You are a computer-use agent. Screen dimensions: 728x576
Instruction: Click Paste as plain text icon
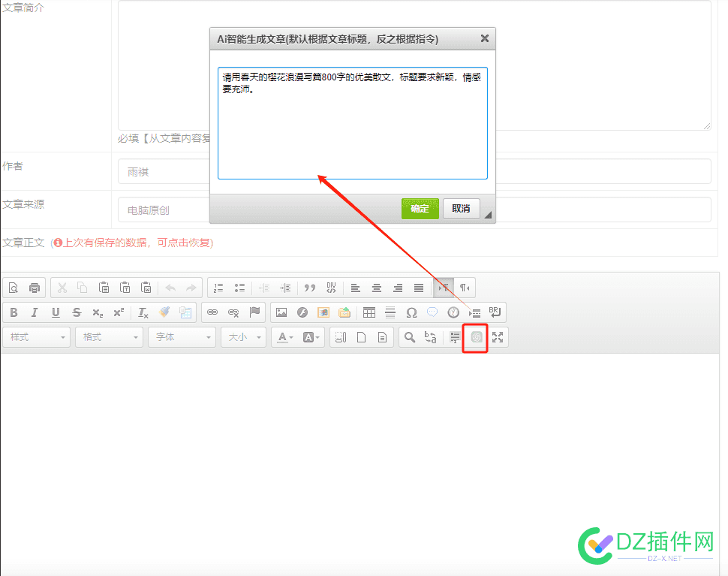click(125, 288)
